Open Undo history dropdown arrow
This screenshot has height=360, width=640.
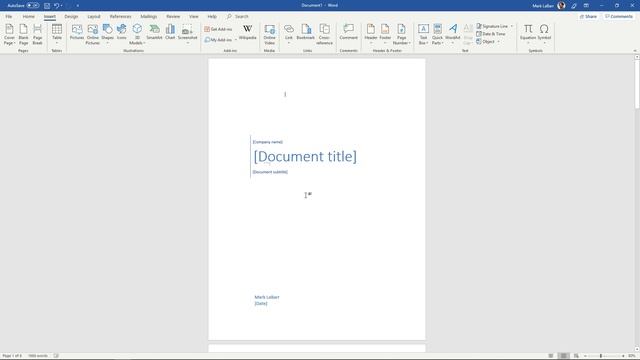pyautogui.click(x=62, y=6)
